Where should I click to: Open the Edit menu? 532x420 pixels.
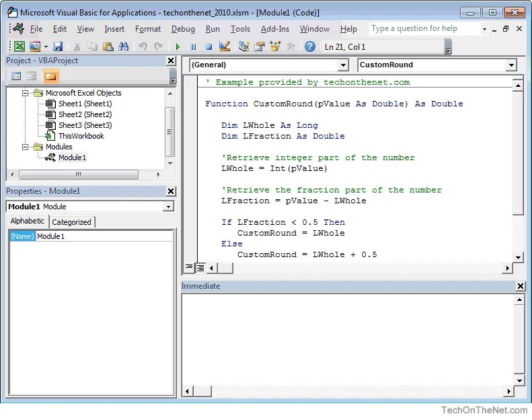(60, 29)
